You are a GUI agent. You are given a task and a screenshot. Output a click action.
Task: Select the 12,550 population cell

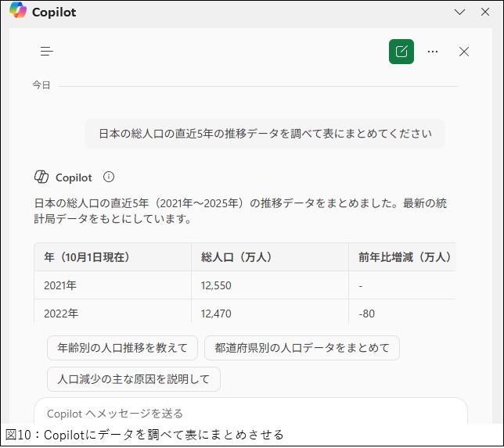coord(216,285)
